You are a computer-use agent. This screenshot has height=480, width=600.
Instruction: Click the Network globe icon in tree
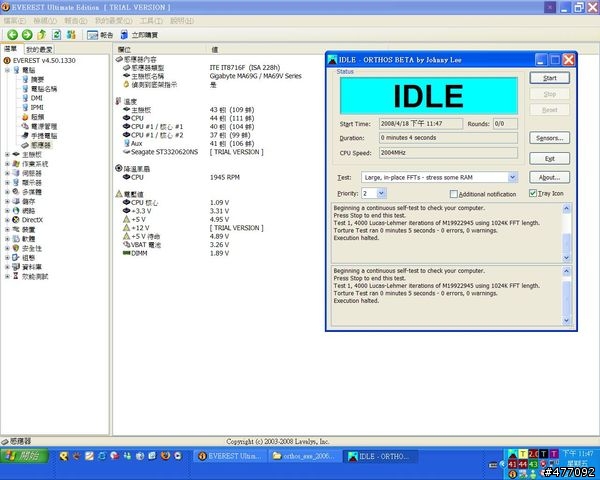tap(16, 211)
